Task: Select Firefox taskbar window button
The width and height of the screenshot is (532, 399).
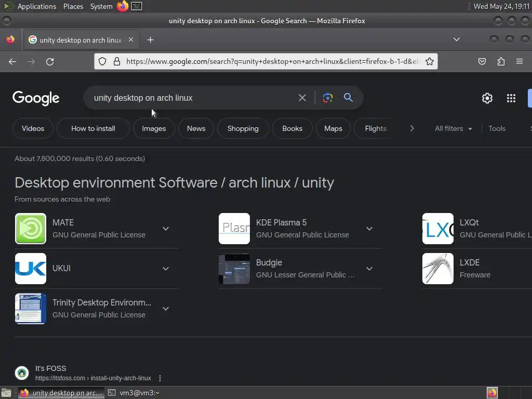Action: [61, 393]
